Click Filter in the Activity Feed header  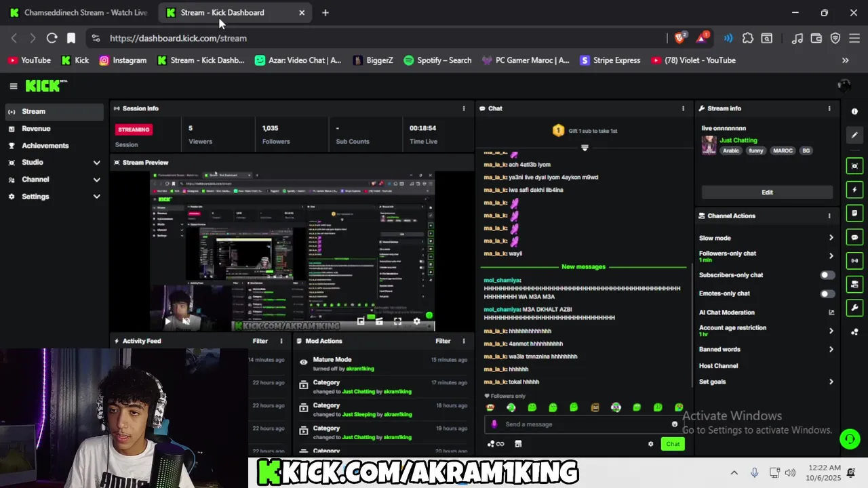pyautogui.click(x=260, y=341)
